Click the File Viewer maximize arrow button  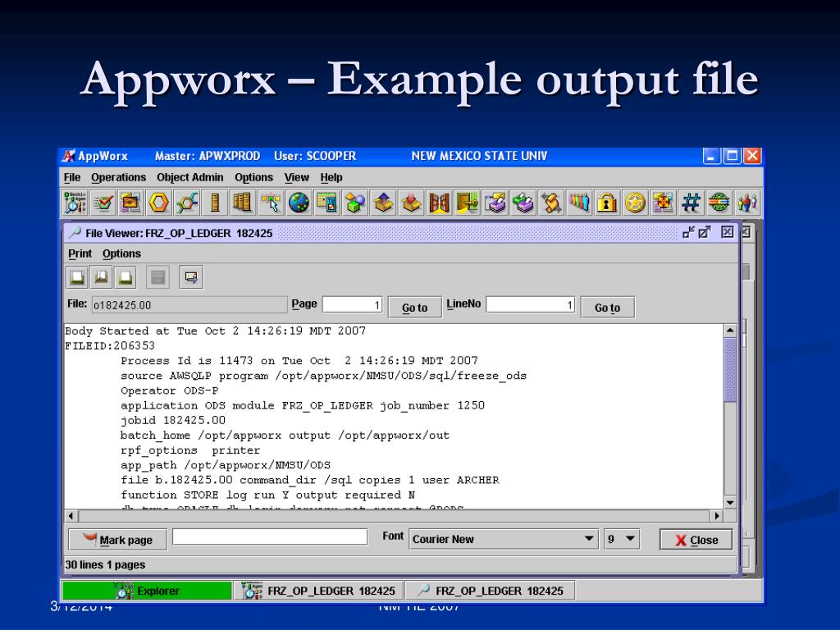(x=705, y=232)
